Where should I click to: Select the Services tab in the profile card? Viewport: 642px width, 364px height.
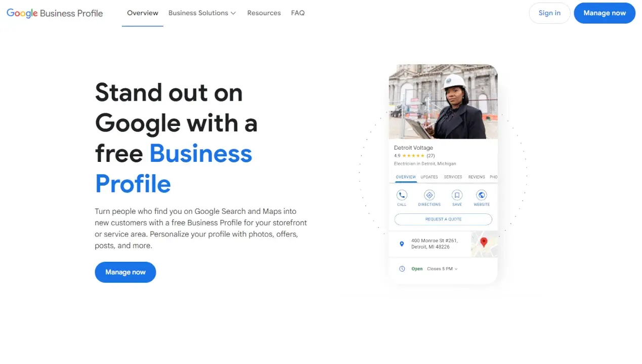pos(453,177)
